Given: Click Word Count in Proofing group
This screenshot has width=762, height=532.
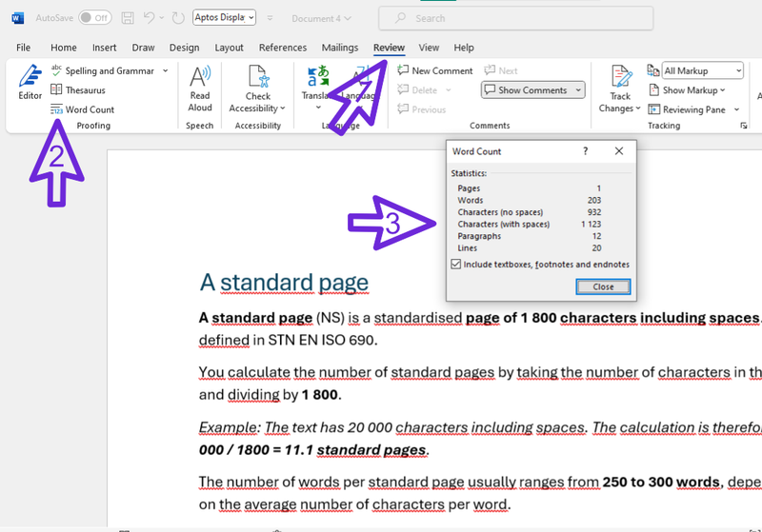Looking at the screenshot, I should pyautogui.click(x=89, y=109).
